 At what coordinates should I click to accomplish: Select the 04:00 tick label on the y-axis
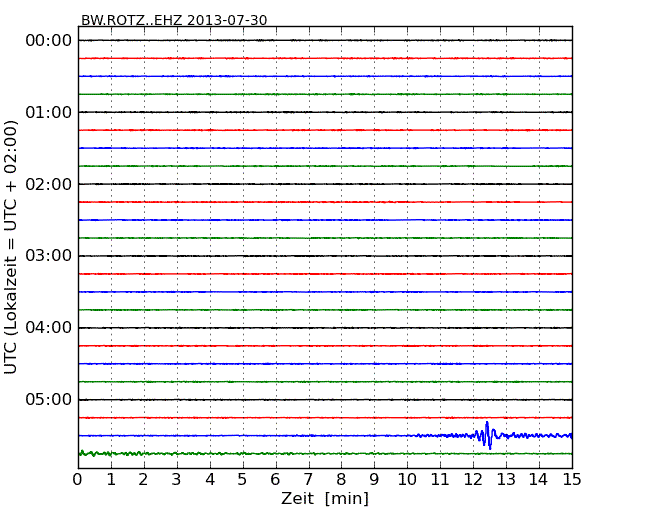tap(48, 328)
